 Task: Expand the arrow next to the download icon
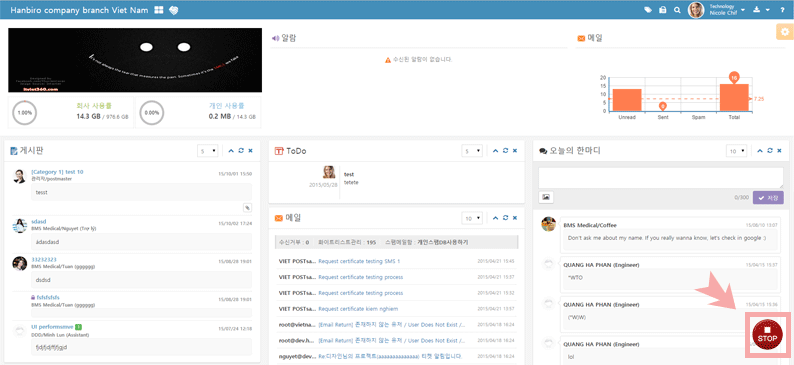pyautogui.click(x=768, y=10)
